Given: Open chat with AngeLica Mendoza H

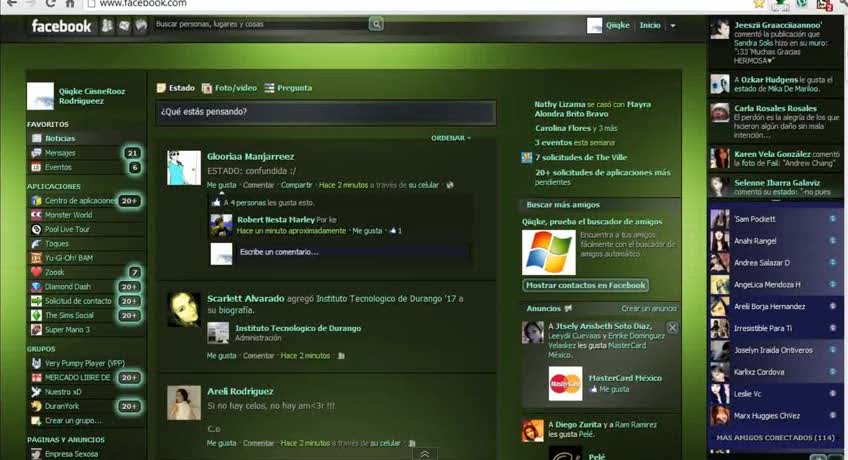Looking at the screenshot, I should click(x=775, y=284).
